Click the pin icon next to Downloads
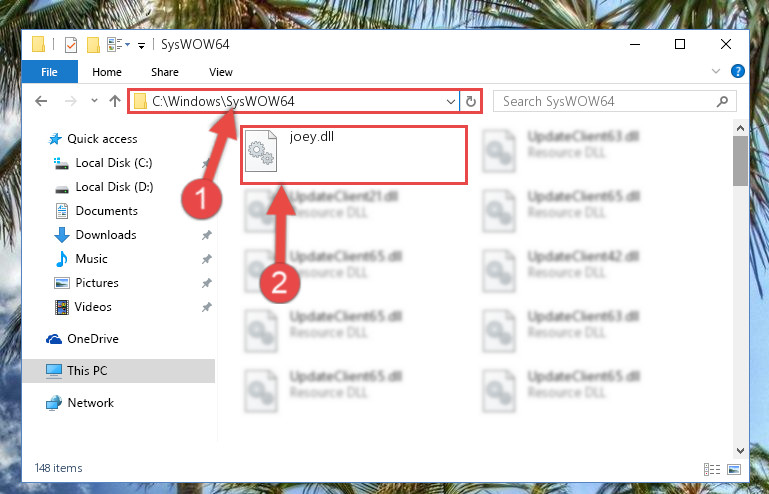This screenshot has height=494, width=769. pyautogui.click(x=206, y=235)
